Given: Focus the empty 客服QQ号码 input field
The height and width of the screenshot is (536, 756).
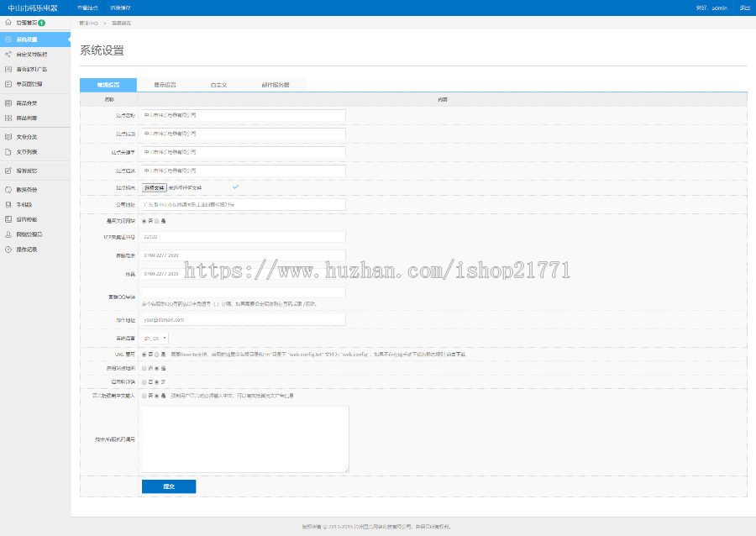Looking at the screenshot, I should click(244, 292).
